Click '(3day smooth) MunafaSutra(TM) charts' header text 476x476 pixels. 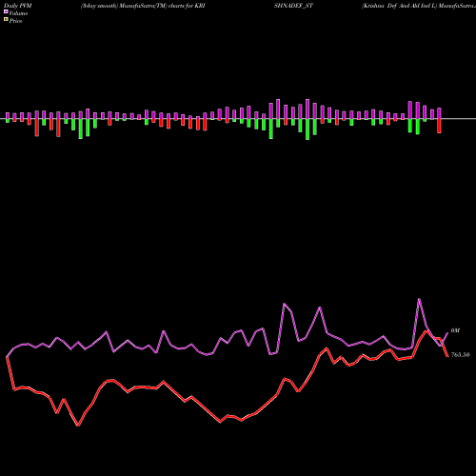click(x=133, y=6)
